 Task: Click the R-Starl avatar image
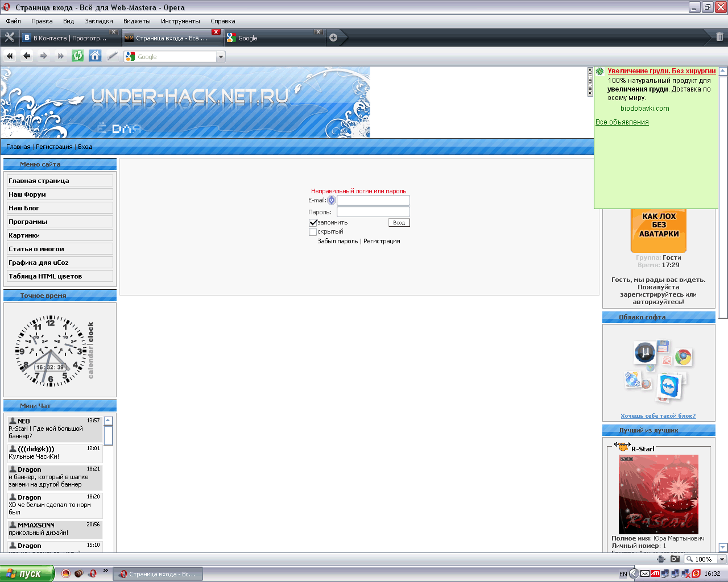(658, 494)
